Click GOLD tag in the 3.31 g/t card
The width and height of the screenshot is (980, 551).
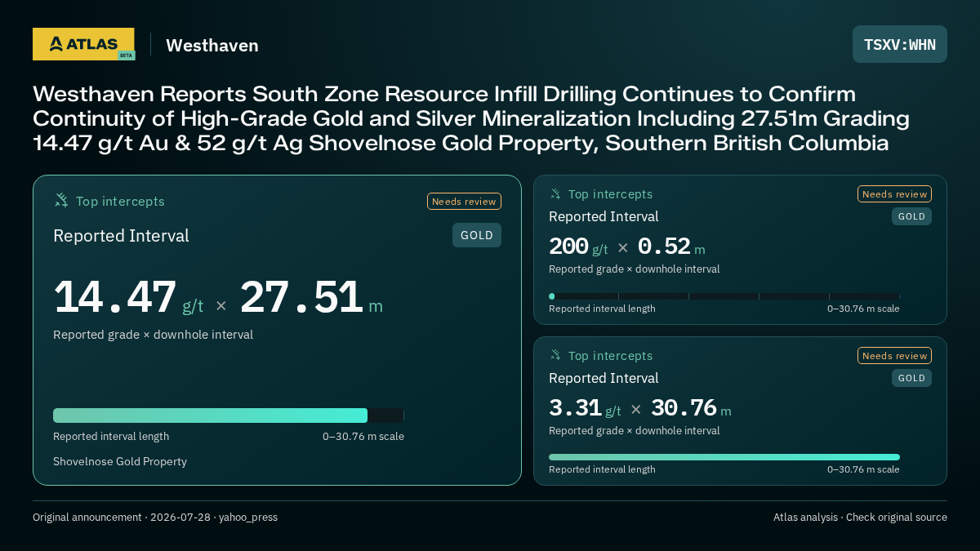pyautogui.click(x=911, y=378)
